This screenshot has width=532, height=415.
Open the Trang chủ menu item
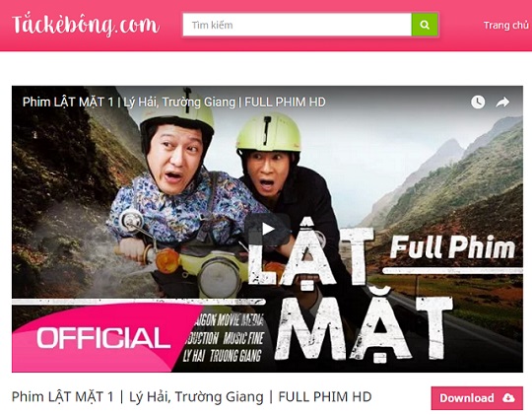tap(505, 25)
